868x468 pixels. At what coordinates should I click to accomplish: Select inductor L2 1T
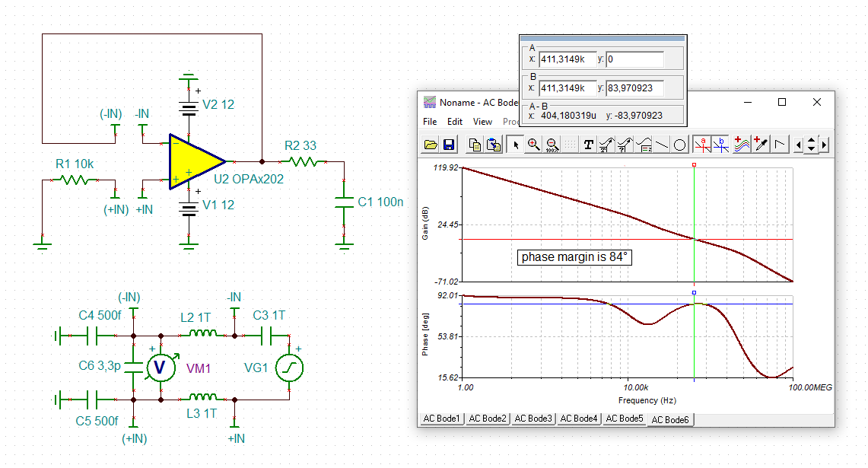point(202,334)
